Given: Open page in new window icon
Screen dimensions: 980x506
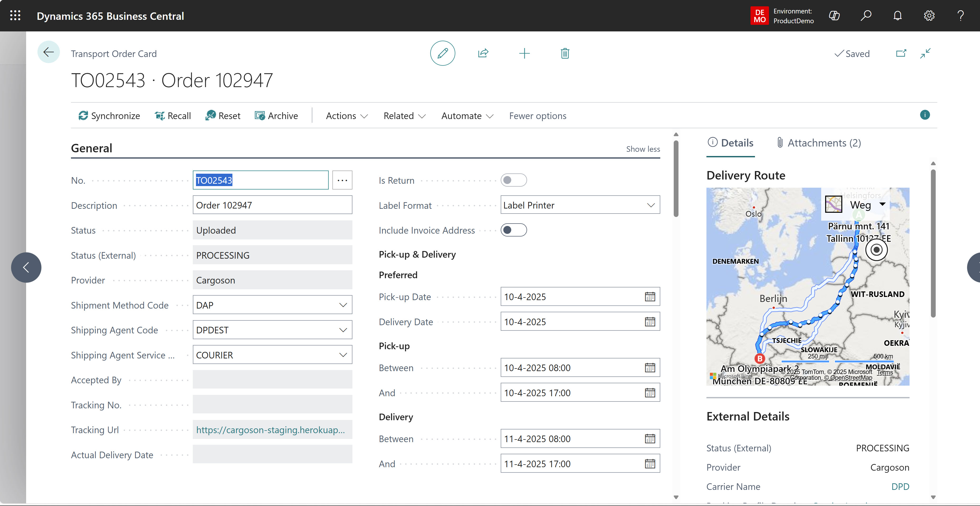Looking at the screenshot, I should (x=901, y=53).
